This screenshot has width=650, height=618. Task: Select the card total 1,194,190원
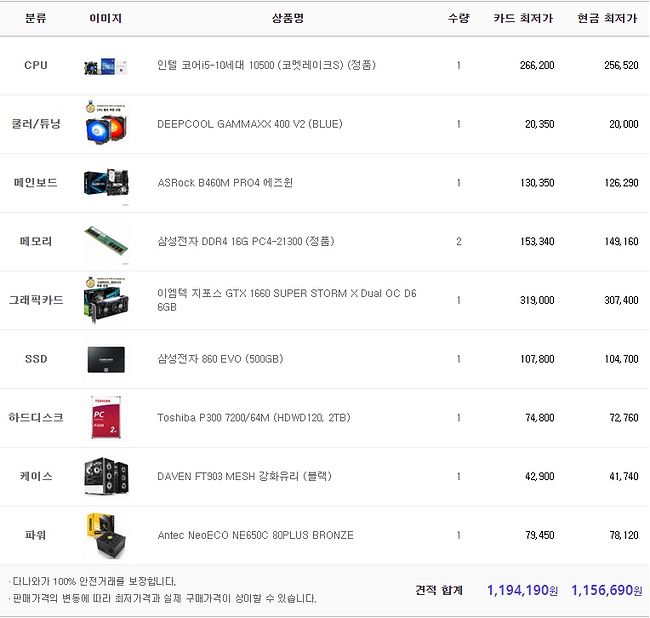click(522, 590)
